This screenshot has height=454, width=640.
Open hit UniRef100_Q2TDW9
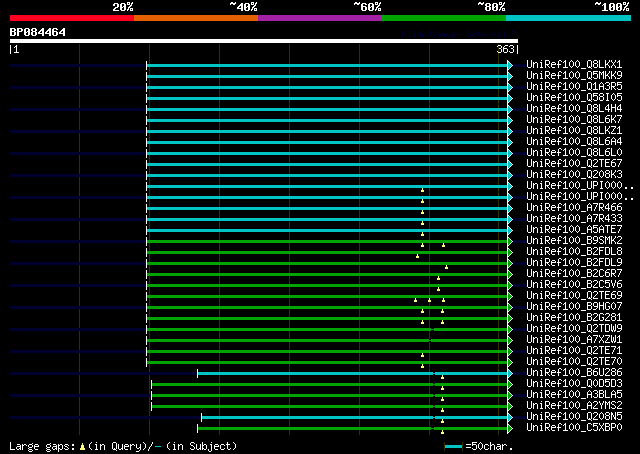[x=574, y=328]
